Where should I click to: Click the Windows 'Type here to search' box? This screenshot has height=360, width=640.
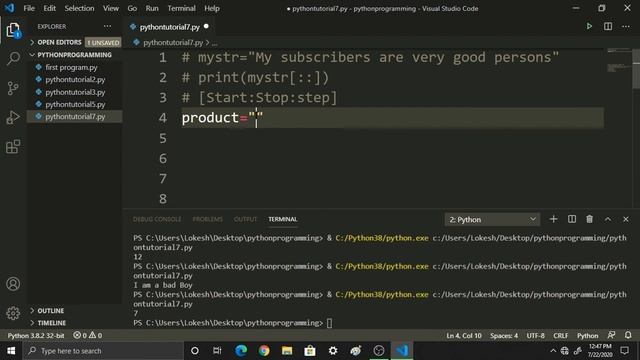click(103, 351)
